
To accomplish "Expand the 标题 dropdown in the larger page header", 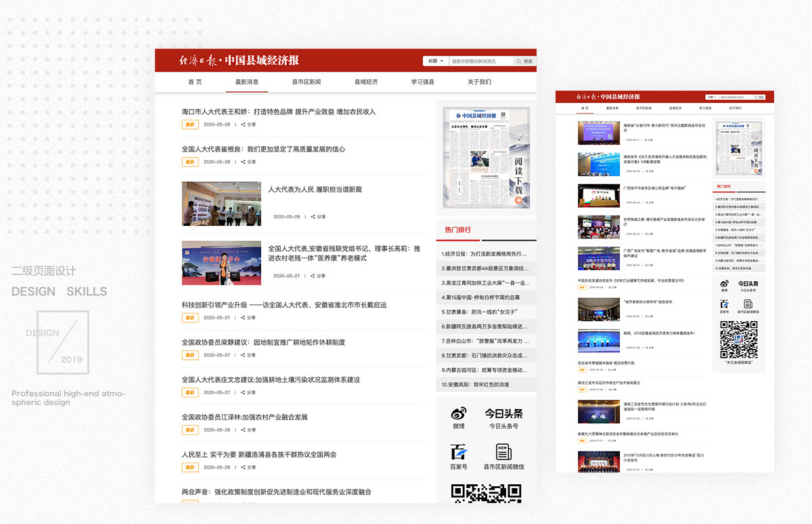I will pos(436,61).
